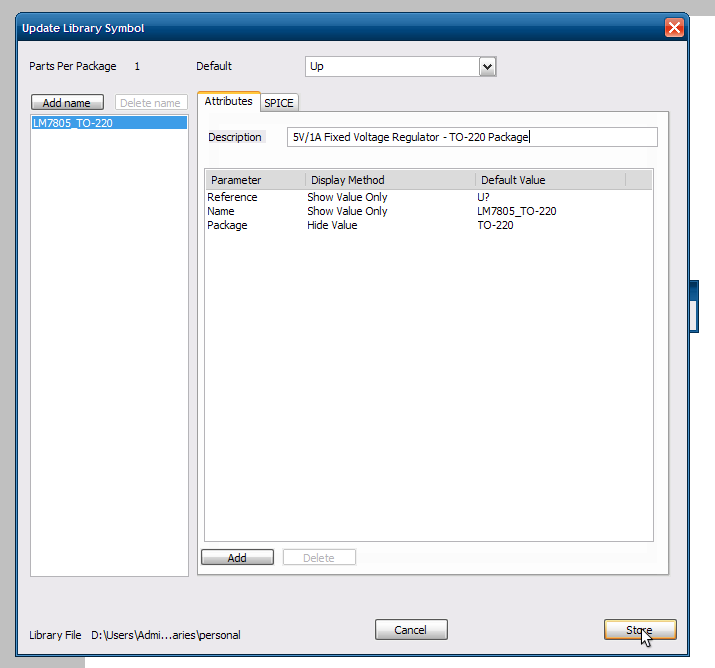Open the Default orientation dropdown arrow
The height and width of the screenshot is (668, 715).
(x=488, y=67)
